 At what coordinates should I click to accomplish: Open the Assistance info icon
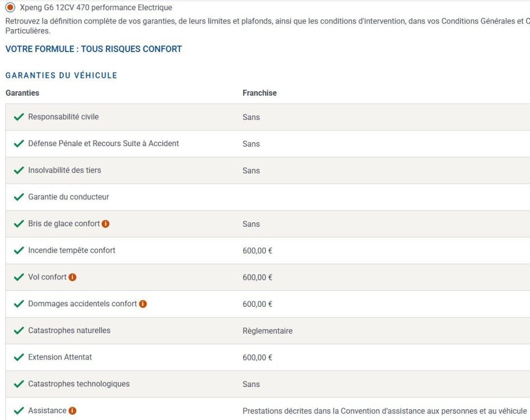pyautogui.click(x=72, y=411)
